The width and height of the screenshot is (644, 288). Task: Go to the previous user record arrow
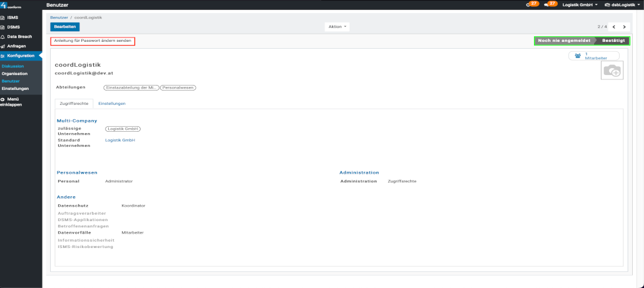coord(613,27)
